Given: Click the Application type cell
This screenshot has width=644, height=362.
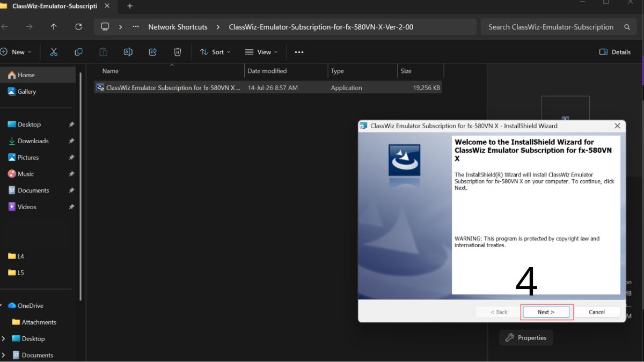Looking at the screenshot, I should point(346,87).
